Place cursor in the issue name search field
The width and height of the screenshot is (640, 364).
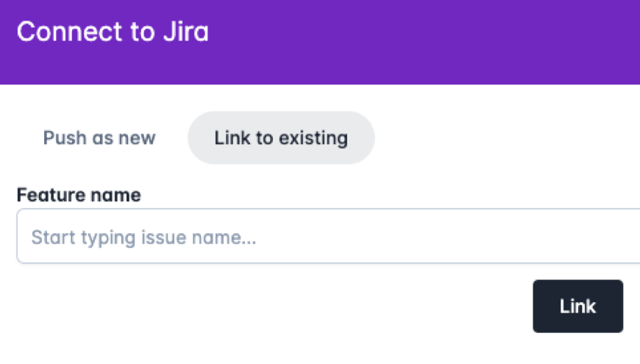point(328,237)
